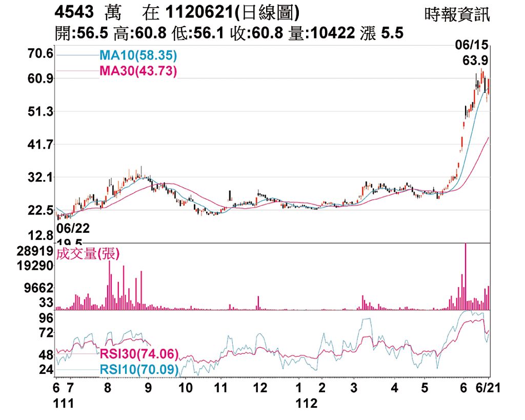Click the 成交量(張) volume panel label
The height and width of the screenshot is (420, 525).
pos(88,253)
